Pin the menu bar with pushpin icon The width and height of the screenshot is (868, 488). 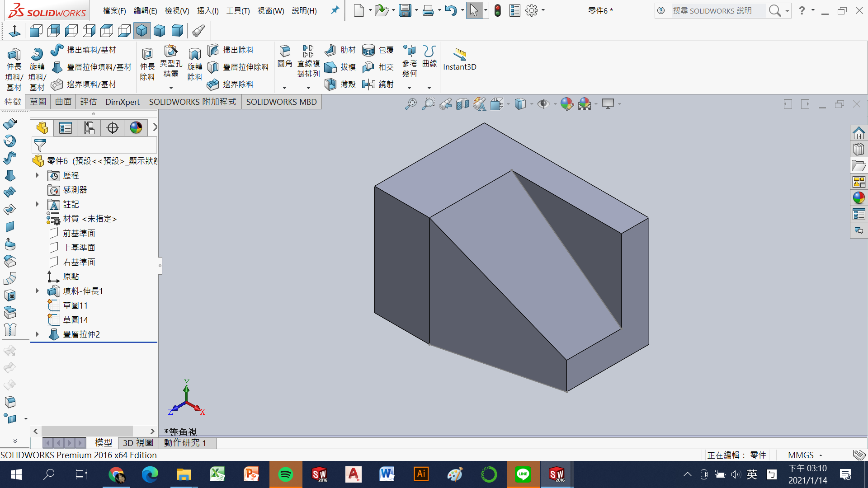[335, 10]
